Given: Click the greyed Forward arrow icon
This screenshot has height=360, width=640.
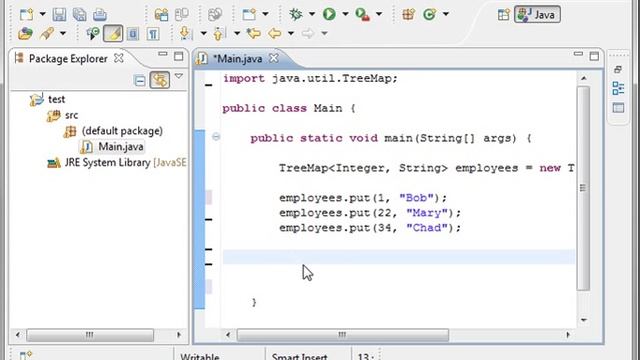Looking at the screenshot, I should (308, 33).
